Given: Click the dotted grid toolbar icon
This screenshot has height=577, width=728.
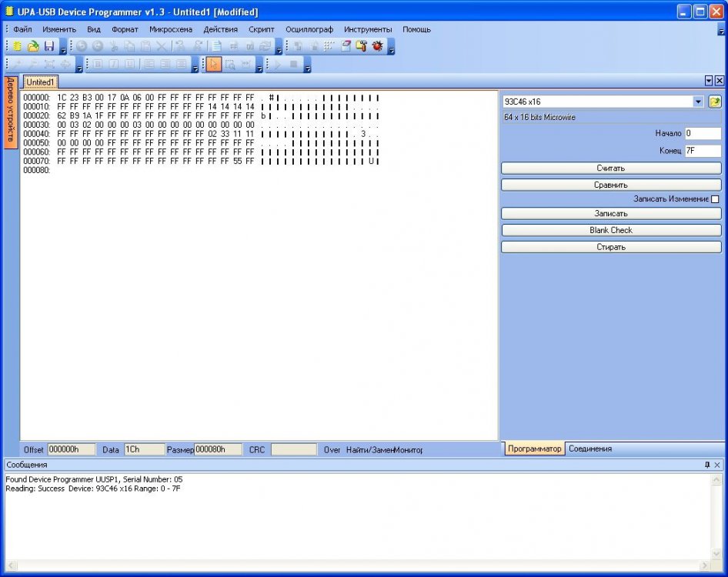Looking at the screenshot, I should tap(329, 46).
